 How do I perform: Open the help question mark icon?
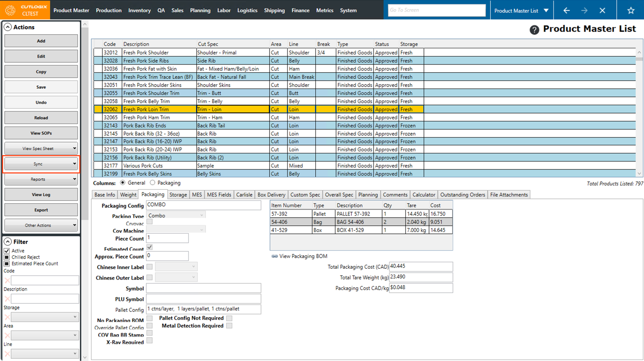534,29
